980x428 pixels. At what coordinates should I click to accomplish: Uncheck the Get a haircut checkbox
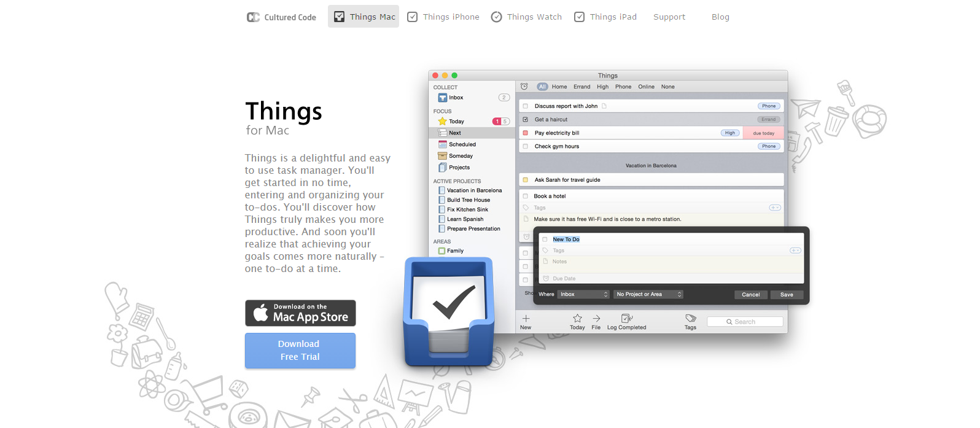525,120
